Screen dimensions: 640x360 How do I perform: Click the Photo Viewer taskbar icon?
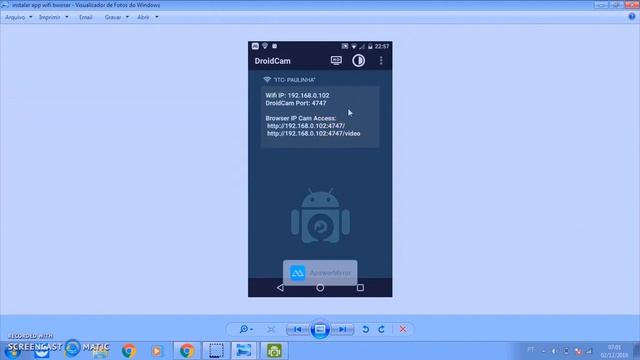(244, 351)
